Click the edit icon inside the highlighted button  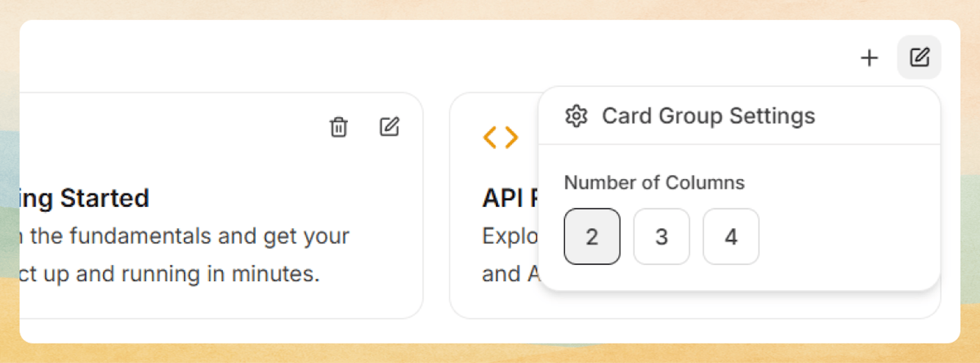click(918, 57)
